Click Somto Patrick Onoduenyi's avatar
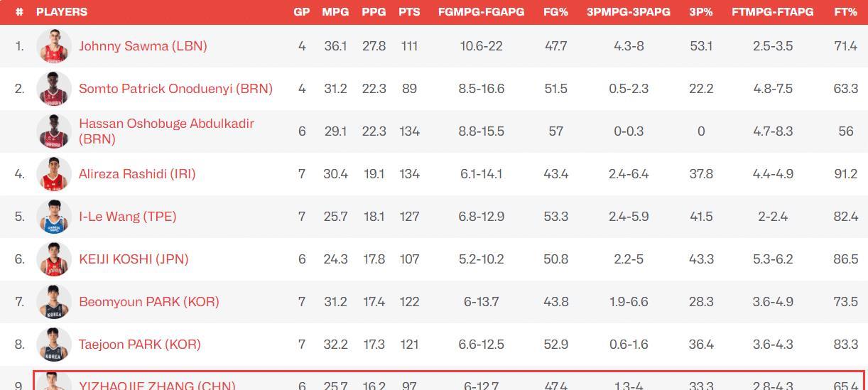This screenshot has width=868, height=390. [x=54, y=89]
